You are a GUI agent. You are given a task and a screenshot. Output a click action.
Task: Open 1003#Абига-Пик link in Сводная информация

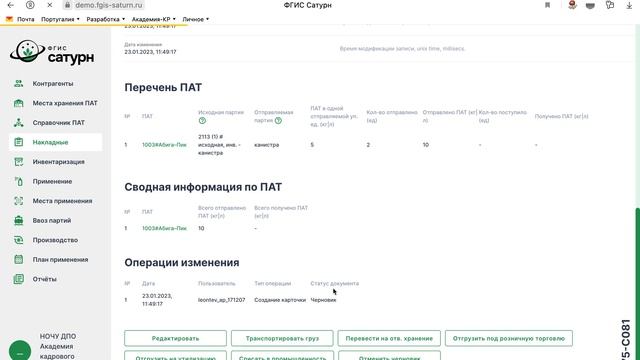point(164,228)
